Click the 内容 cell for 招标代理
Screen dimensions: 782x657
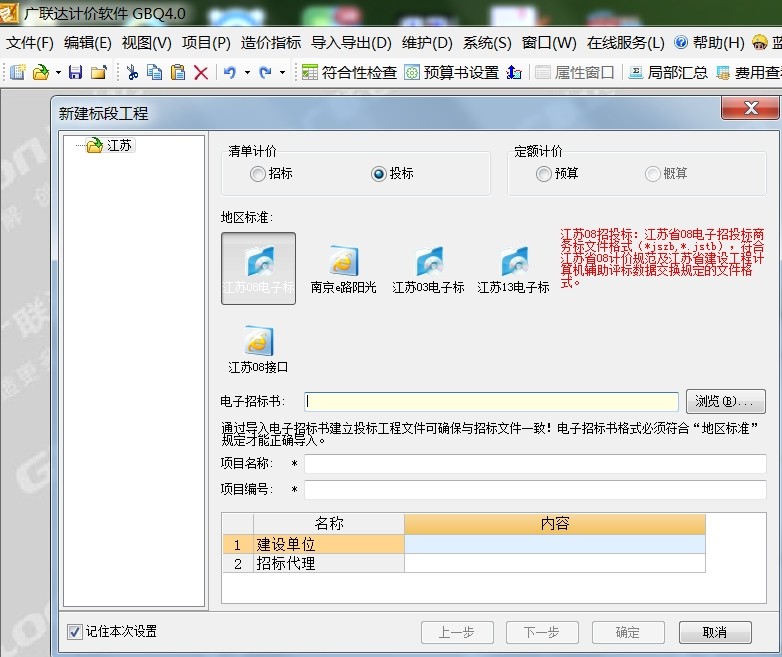tap(555, 563)
